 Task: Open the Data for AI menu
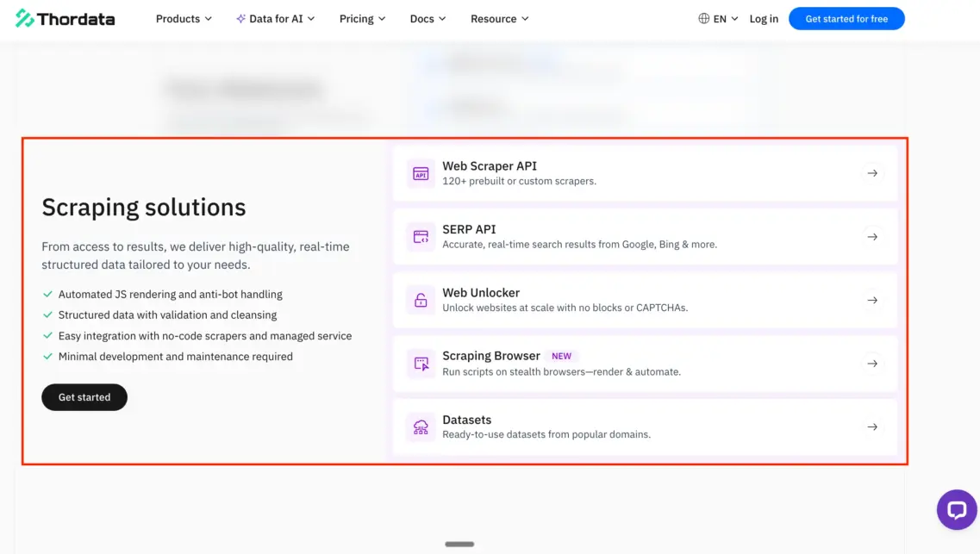click(x=276, y=19)
